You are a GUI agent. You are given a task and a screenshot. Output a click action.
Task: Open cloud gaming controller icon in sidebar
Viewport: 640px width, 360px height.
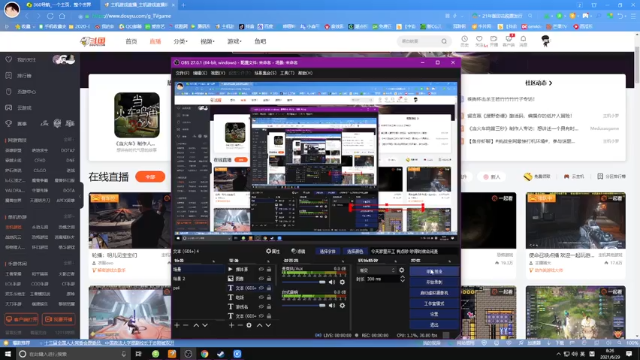tap(9, 107)
